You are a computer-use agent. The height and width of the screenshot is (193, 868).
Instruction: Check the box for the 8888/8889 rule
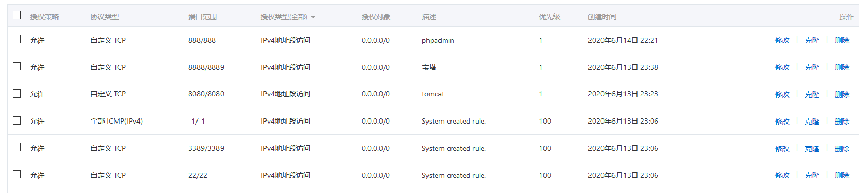click(17, 66)
